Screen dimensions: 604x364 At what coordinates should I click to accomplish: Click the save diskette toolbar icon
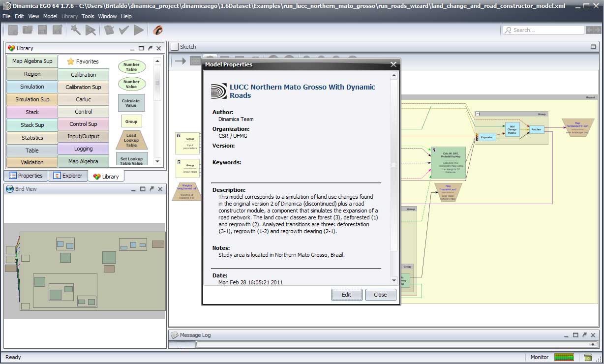[42, 30]
